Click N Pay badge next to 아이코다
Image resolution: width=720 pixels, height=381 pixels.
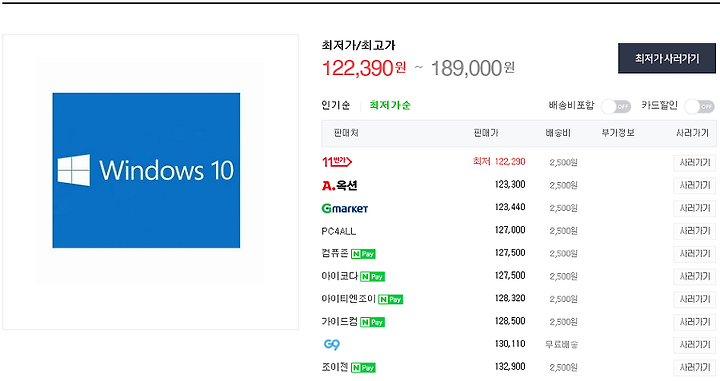pos(372,277)
